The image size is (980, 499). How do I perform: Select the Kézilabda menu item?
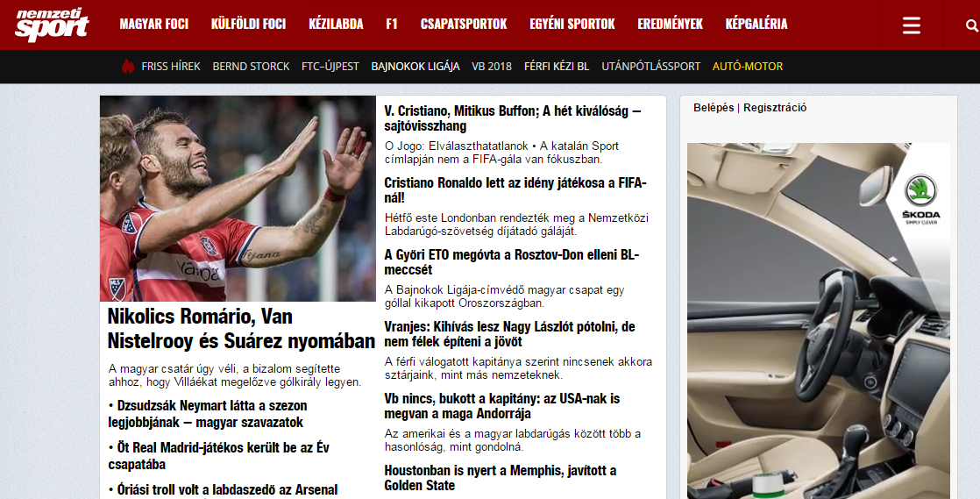pyautogui.click(x=336, y=25)
